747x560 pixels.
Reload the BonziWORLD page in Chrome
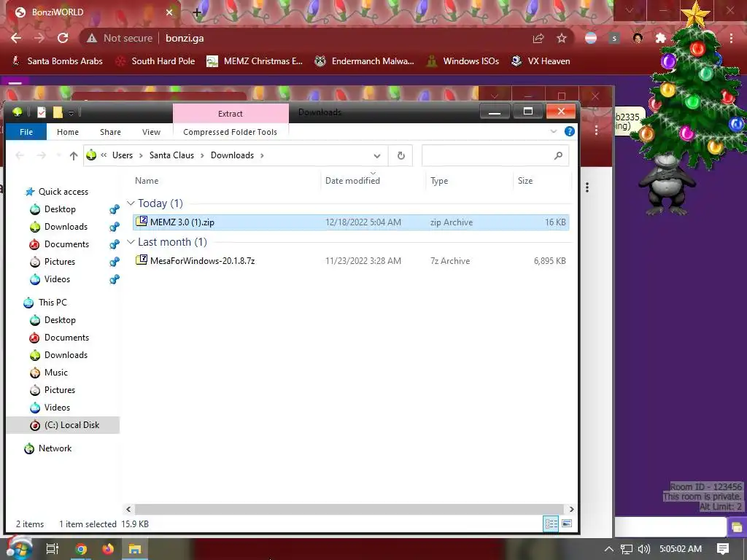click(x=63, y=38)
